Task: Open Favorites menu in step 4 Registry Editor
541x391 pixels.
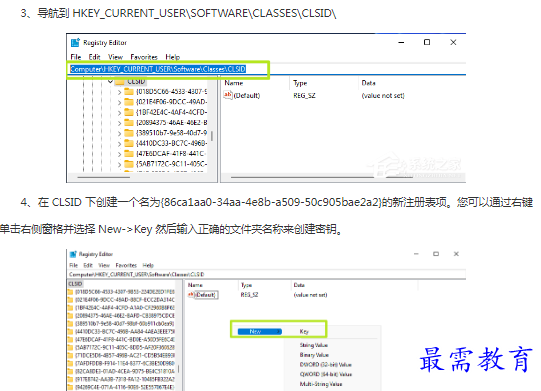Action: [x=126, y=265]
